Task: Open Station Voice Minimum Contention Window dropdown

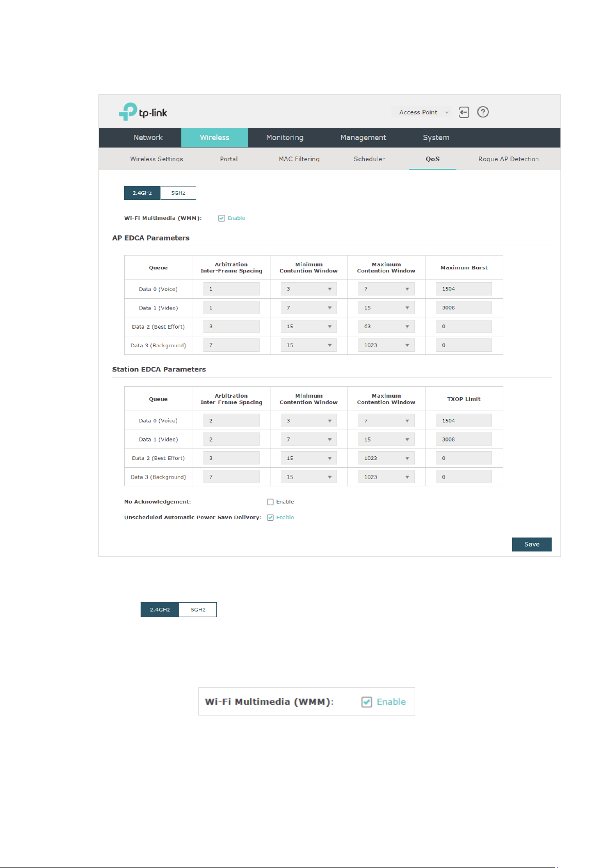Action: [x=309, y=421]
